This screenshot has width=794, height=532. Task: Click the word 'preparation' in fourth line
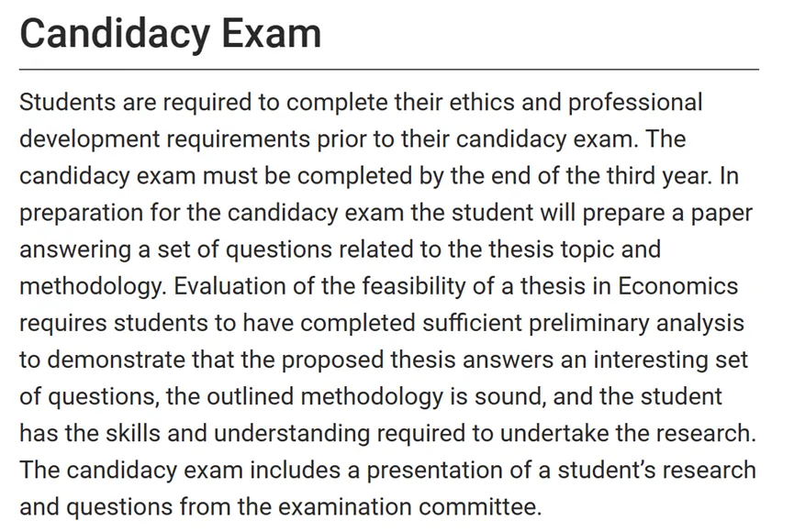pyautogui.click(x=81, y=213)
